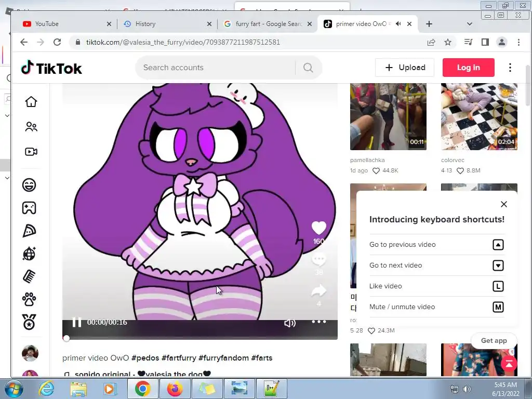Click the #fartfurry hashtag link
The width and height of the screenshot is (532, 399).
(x=179, y=358)
